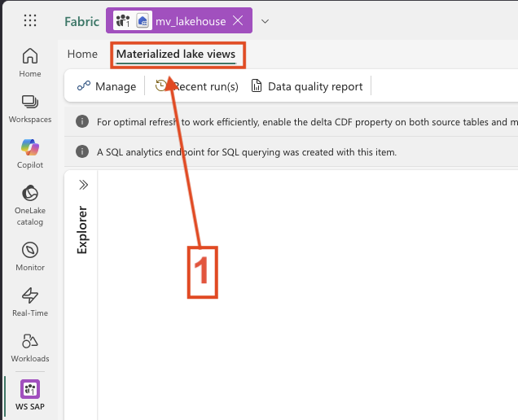Image resolution: width=518 pixels, height=420 pixels.
Task: Expand the Explorer pane
Action: (x=82, y=185)
